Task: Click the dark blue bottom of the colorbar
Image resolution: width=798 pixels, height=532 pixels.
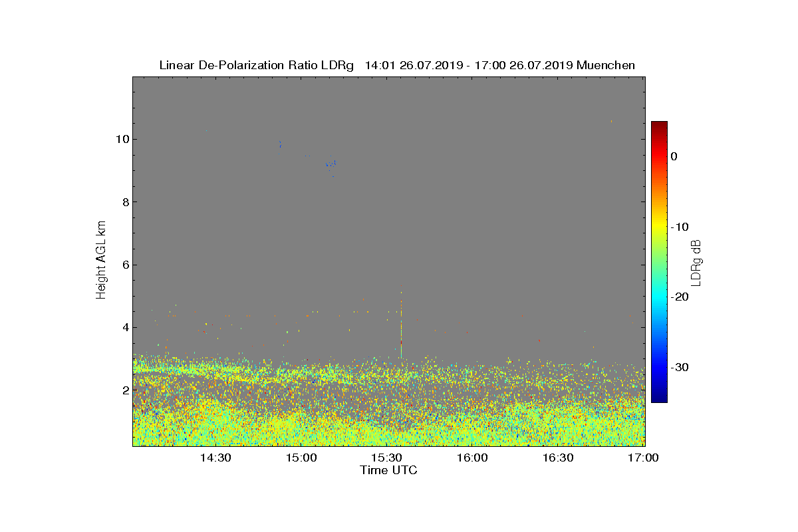Action: [x=659, y=398]
